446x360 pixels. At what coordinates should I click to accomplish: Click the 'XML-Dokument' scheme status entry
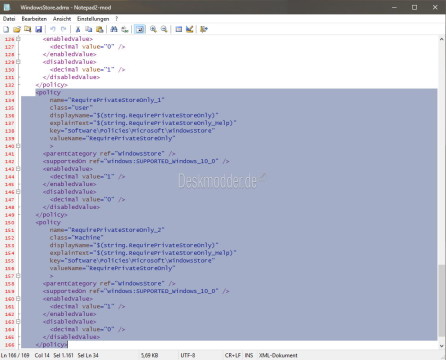[278, 355]
